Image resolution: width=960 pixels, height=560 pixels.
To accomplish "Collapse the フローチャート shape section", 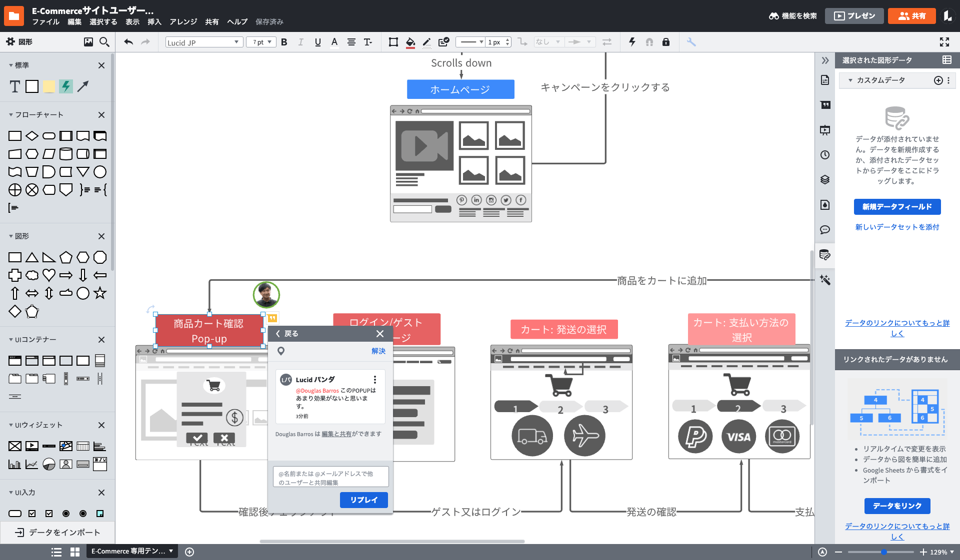I will 11,115.
